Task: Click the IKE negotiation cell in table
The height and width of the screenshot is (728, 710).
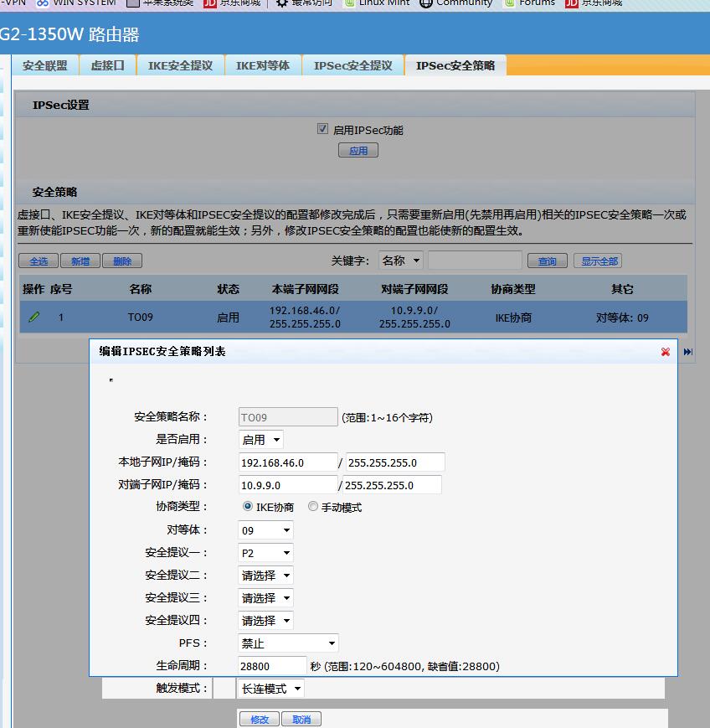Action: 512,318
